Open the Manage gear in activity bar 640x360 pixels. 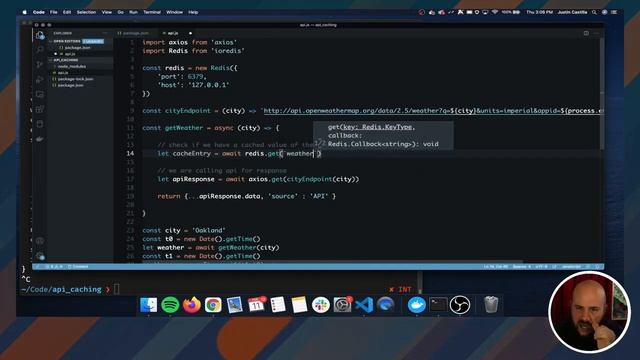[x=40, y=256]
